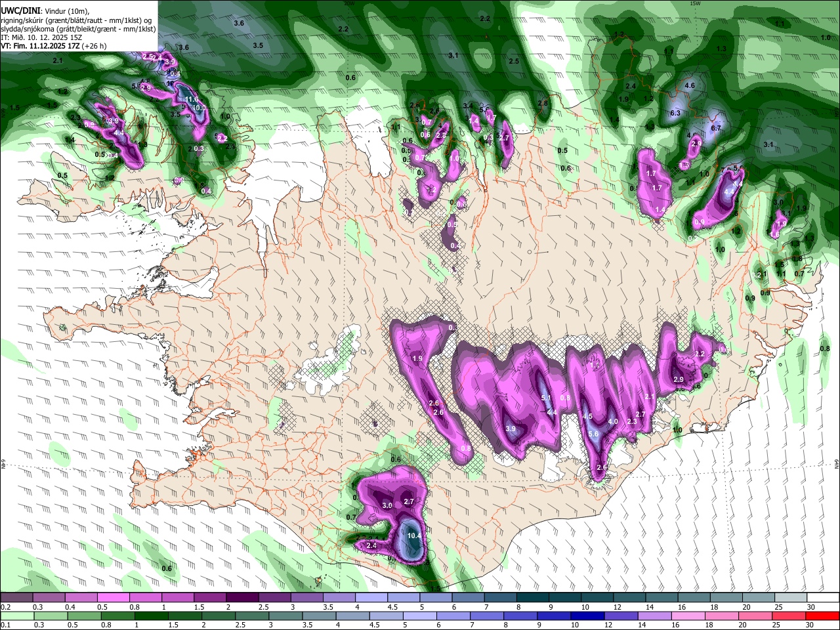The image size is (840, 630).
Task: Click the 'IT: Mið. 10. 12. 2025 15Z' line
Action: 42,37
